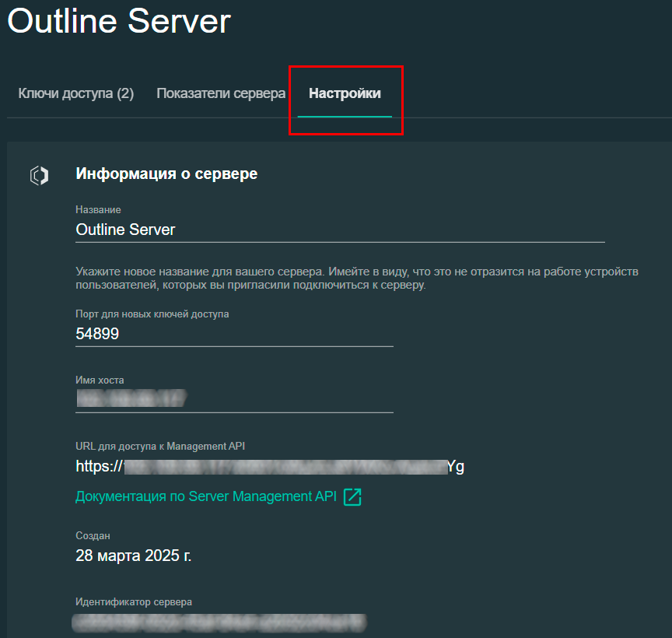
Task: Open Документация по Server Management API link
Action: click(205, 497)
